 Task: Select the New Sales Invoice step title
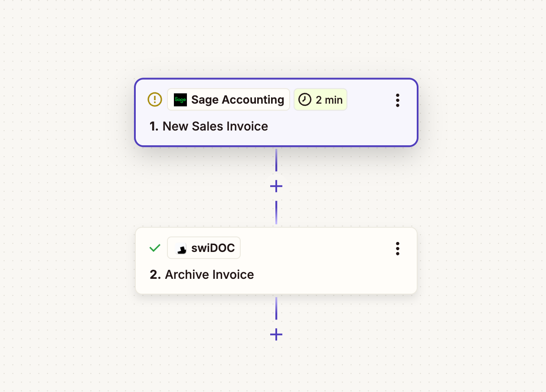[215, 126]
